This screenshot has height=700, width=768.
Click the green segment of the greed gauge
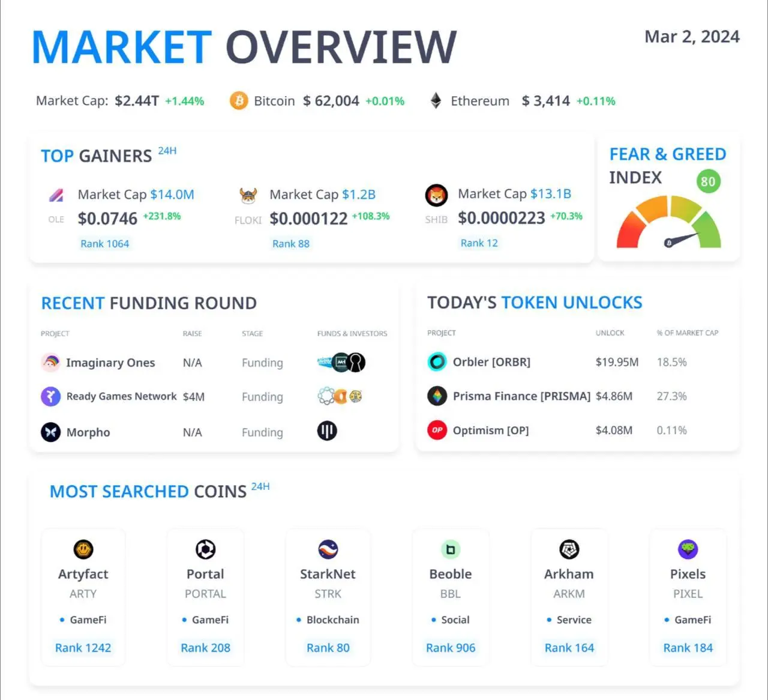tap(709, 232)
